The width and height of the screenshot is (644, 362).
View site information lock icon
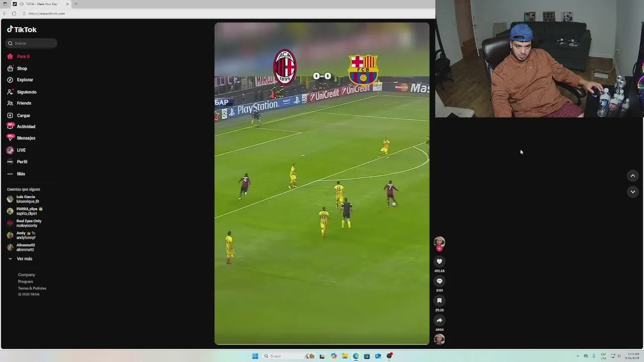tap(24, 14)
